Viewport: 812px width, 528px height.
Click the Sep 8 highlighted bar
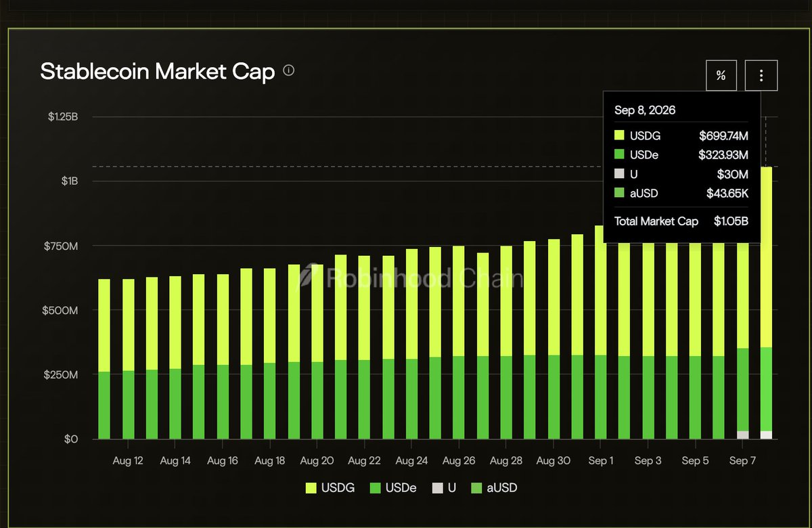pos(766,303)
